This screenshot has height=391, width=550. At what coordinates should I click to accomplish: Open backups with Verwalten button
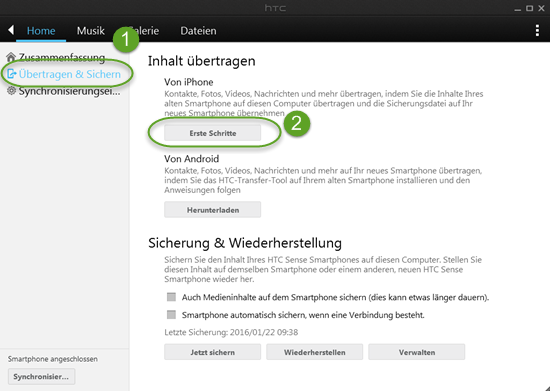click(417, 352)
